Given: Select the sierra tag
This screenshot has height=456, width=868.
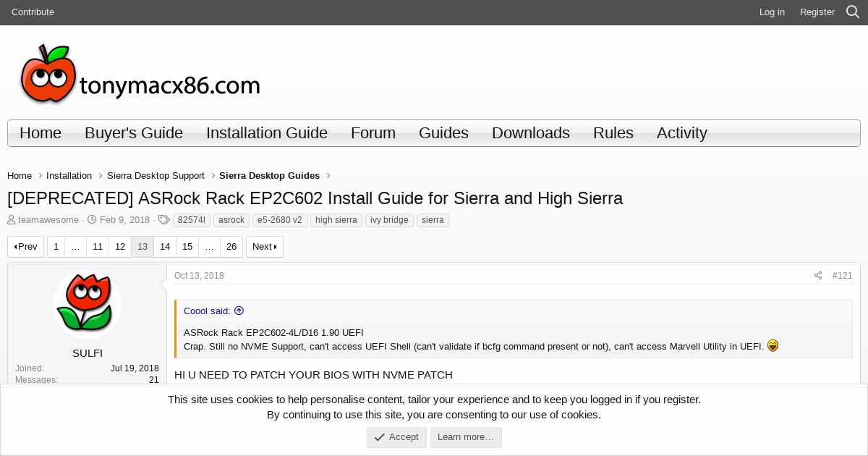Looking at the screenshot, I should (x=433, y=220).
